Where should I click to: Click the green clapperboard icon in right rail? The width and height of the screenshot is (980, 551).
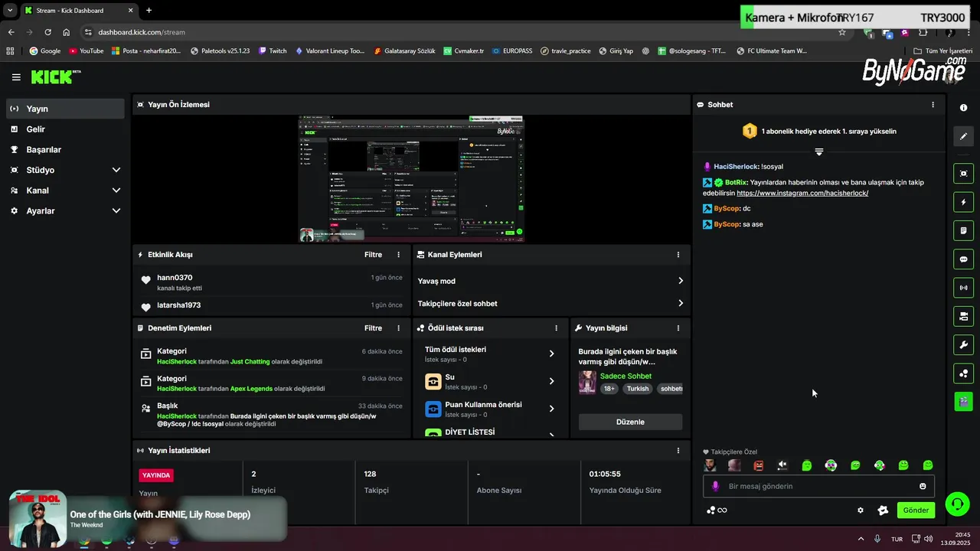964,401
